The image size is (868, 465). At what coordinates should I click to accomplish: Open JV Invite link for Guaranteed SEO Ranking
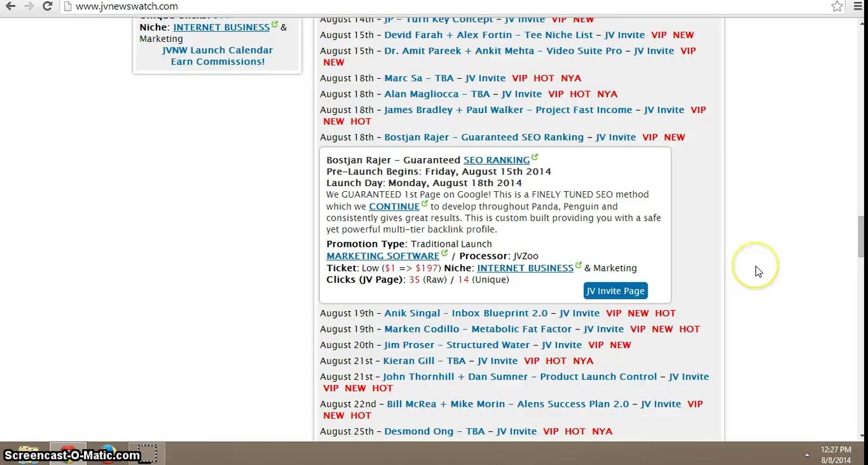point(616,138)
